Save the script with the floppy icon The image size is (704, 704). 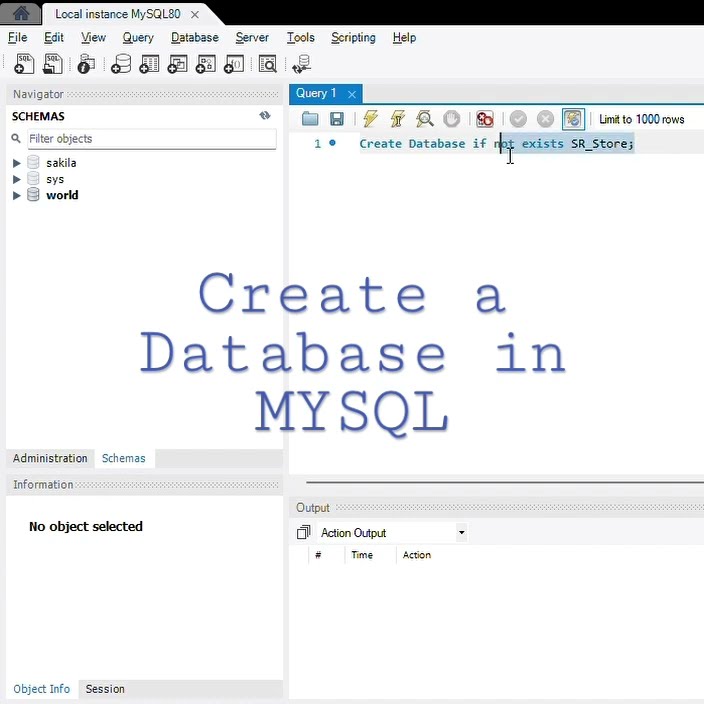click(x=337, y=119)
